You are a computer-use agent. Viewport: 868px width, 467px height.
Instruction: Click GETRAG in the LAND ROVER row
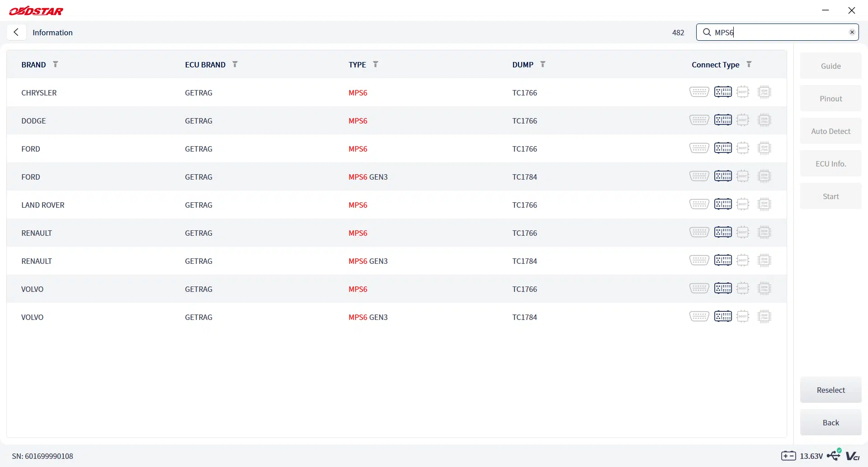(198, 205)
